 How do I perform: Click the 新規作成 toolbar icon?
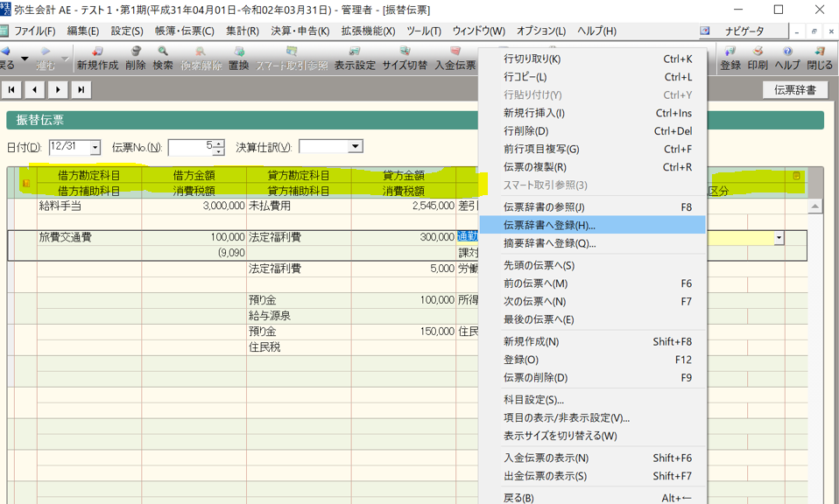coord(97,59)
